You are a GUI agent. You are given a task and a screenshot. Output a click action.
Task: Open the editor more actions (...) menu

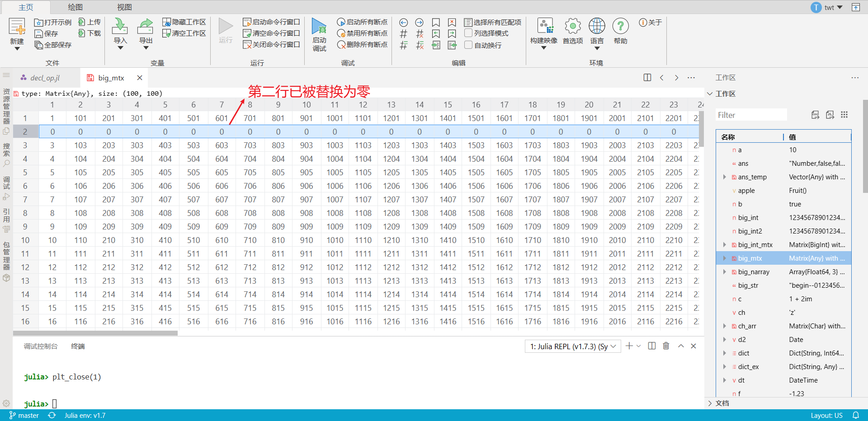[x=691, y=78]
